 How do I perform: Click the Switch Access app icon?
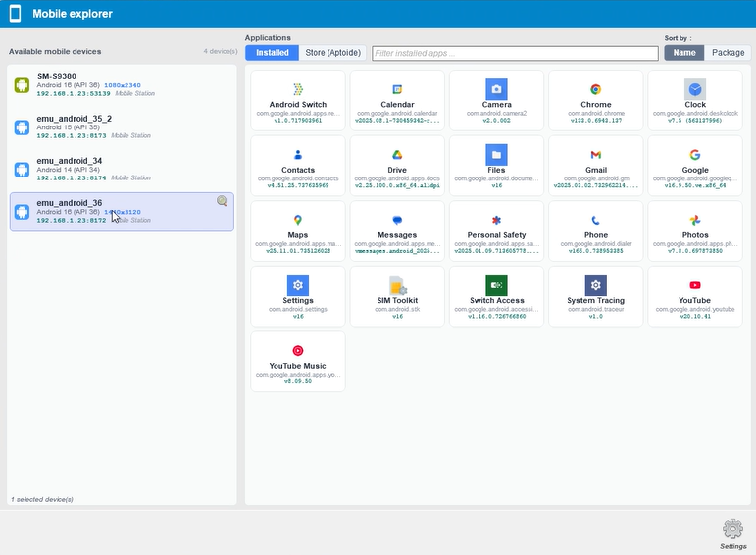pyautogui.click(x=496, y=285)
